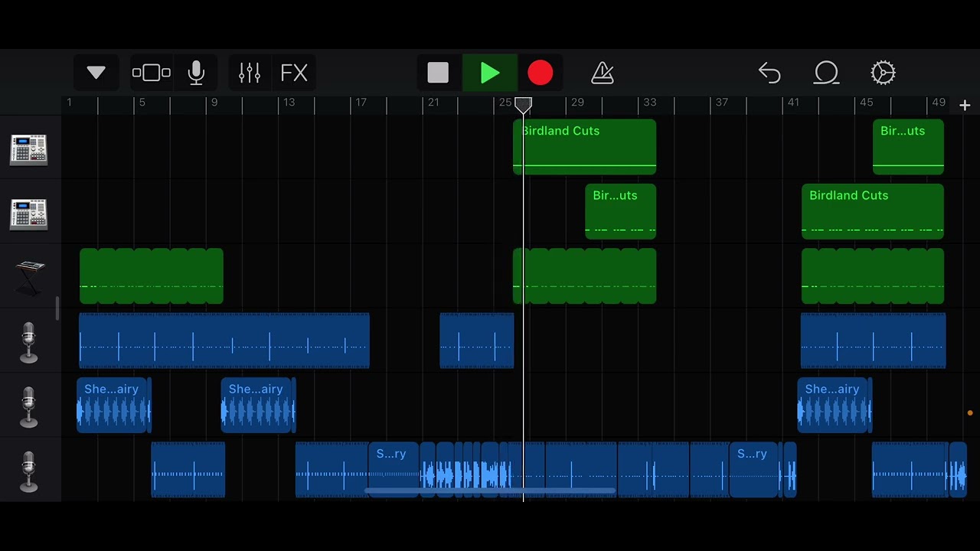
Task: Select the keyboard region starting at bar 41
Action: (873, 275)
